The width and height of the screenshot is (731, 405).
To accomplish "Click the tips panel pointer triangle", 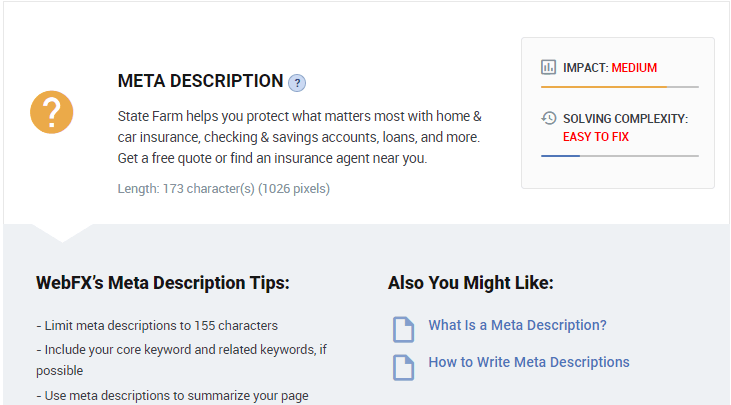I will click(x=62, y=233).
